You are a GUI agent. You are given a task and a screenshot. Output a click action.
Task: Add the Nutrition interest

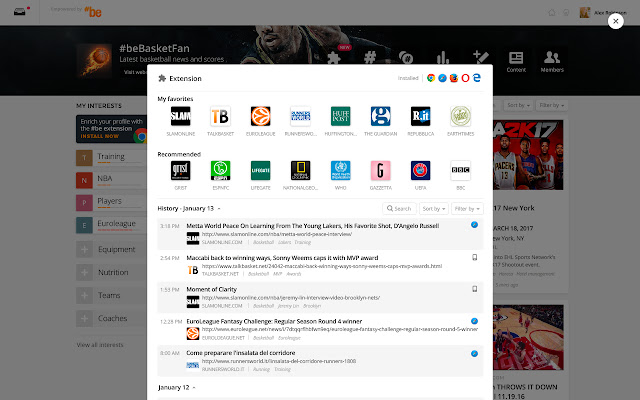(x=84, y=272)
